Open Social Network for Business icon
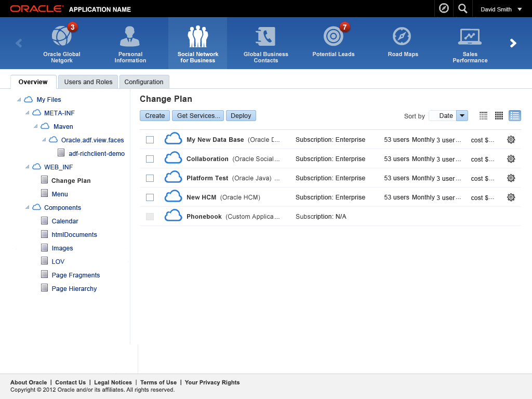The width and height of the screenshot is (532, 399). (x=198, y=36)
